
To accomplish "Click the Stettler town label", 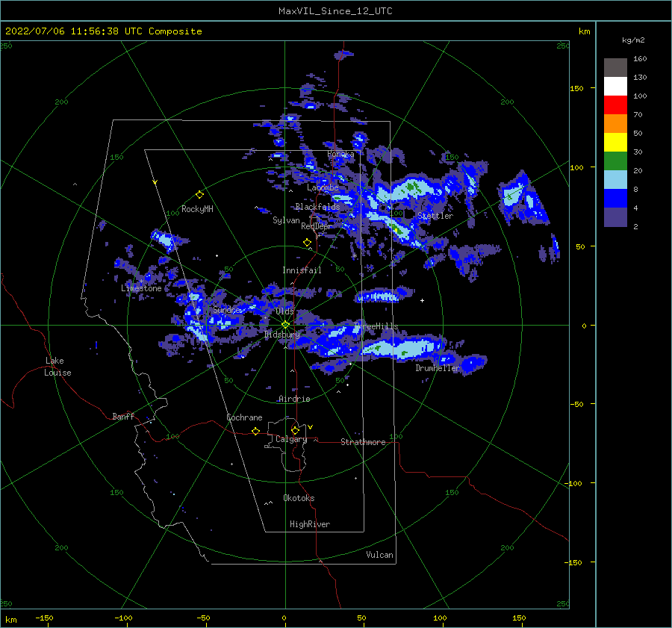I will [435, 216].
